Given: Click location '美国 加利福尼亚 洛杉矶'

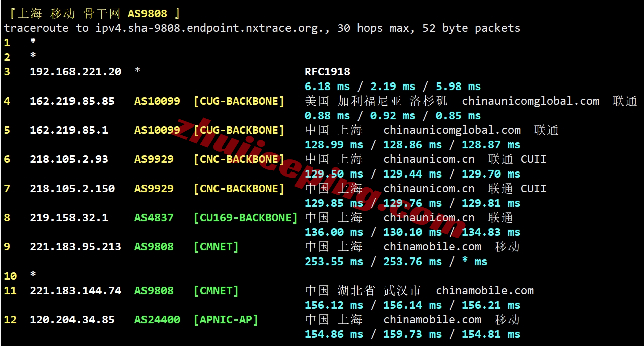Looking at the screenshot, I should [376, 101].
